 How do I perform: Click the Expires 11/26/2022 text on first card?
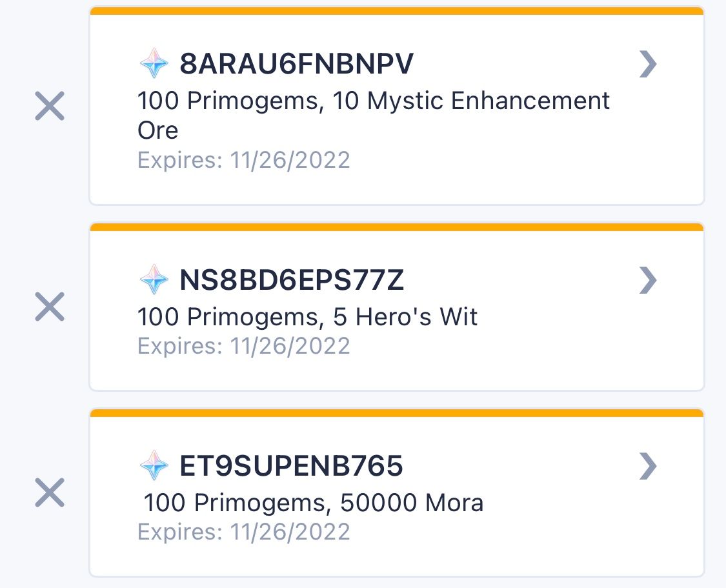243,159
